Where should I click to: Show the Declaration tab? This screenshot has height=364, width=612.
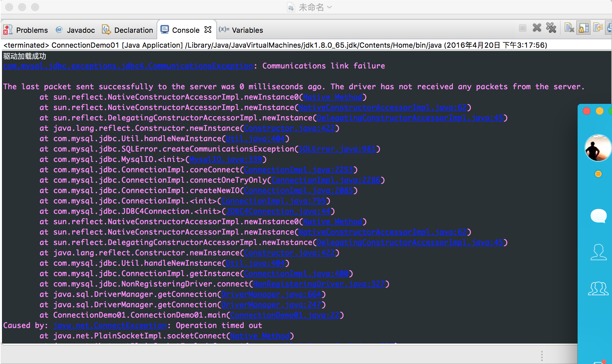[134, 30]
